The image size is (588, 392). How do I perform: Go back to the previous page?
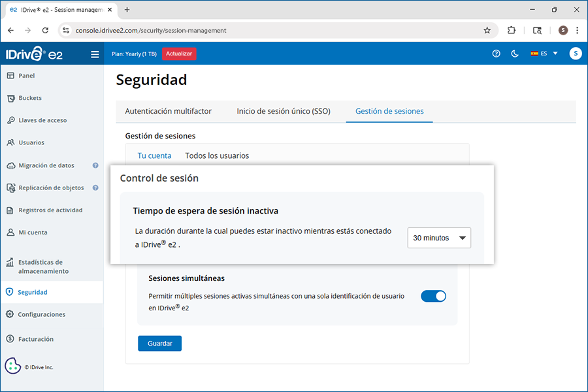(11, 31)
